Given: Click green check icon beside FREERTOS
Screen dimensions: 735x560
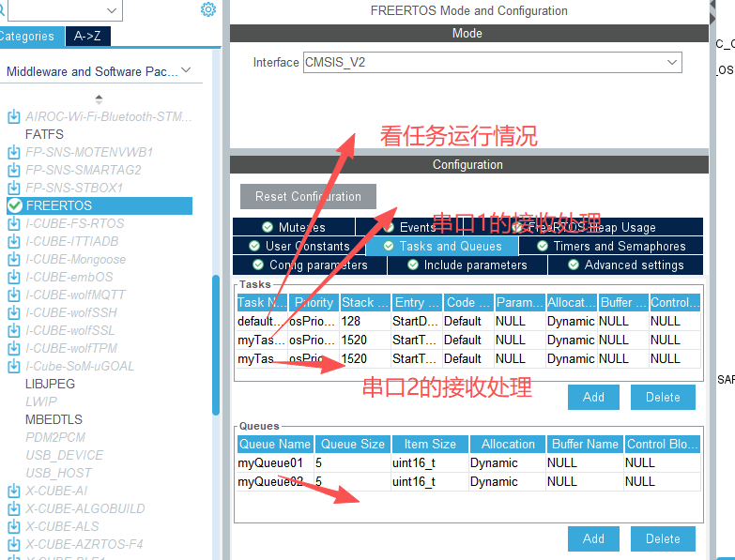Looking at the screenshot, I should click(x=15, y=205).
